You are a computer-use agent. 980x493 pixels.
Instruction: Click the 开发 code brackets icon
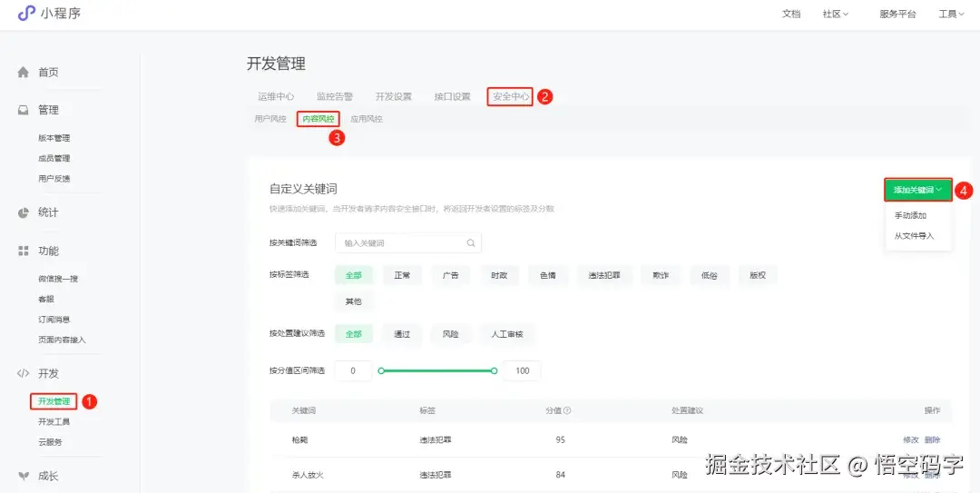tap(23, 373)
